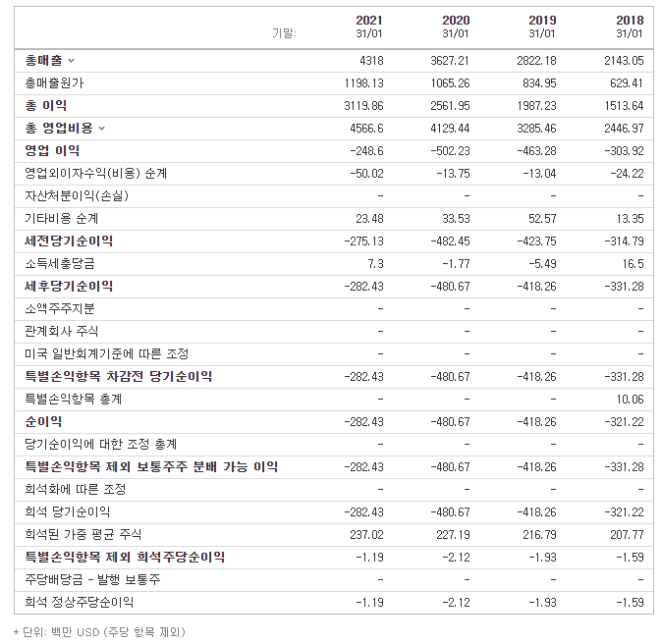Image resolution: width=661 pixels, height=644 pixels.
Task: Click 주당배당금 - 발행 보통주 label
Action: click(x=92, y=579)
